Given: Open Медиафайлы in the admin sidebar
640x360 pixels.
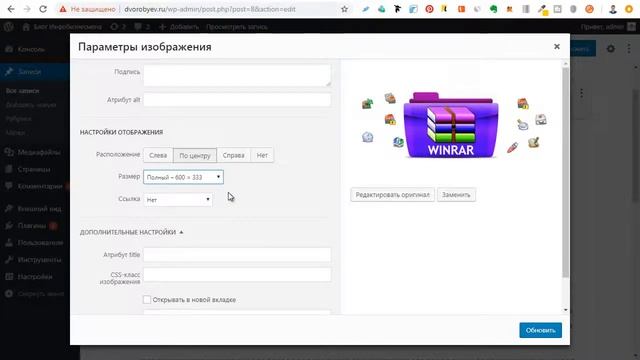Looking at the screenshot, I should tap(38, 152).
